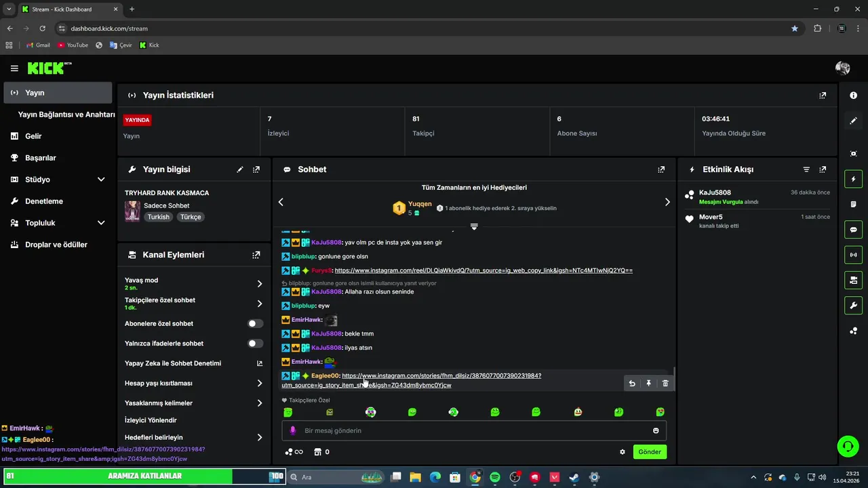
Task: Click the notes page icon in right sidebar
Action: coord(853,205)
